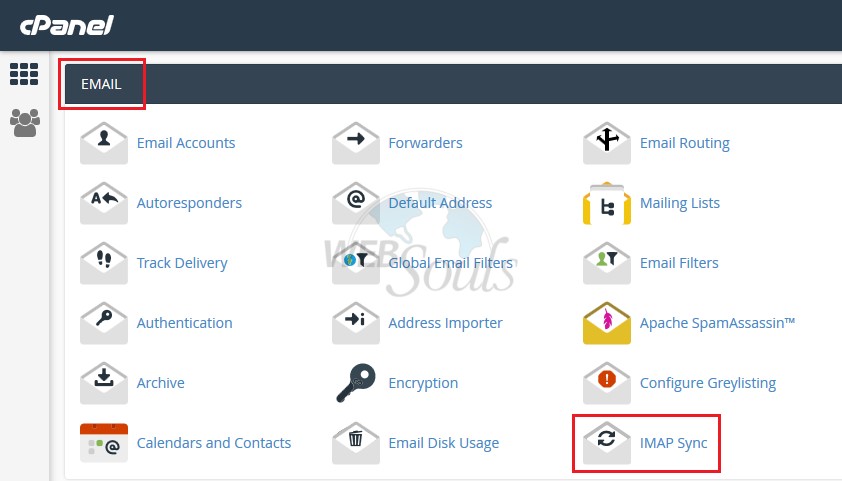Click the Configure Greylisting exclamation icon
842x481 pixels.
(x=607, y=383)
